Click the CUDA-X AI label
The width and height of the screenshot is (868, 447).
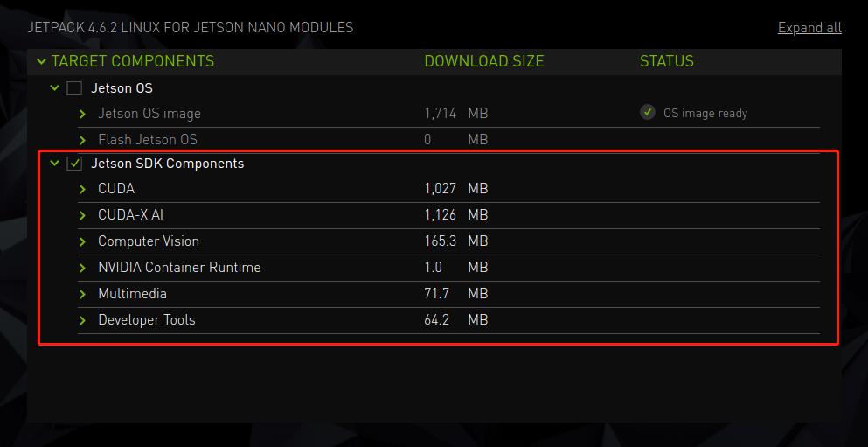(130, 215)
